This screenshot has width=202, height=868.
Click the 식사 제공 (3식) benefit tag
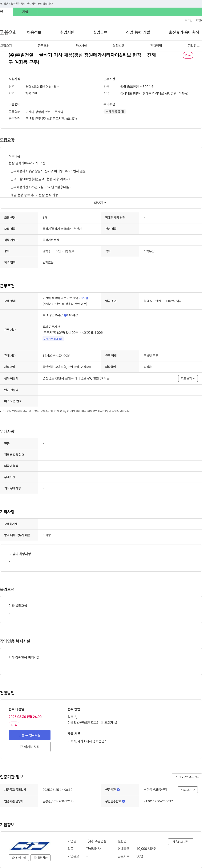coord(115,111)
